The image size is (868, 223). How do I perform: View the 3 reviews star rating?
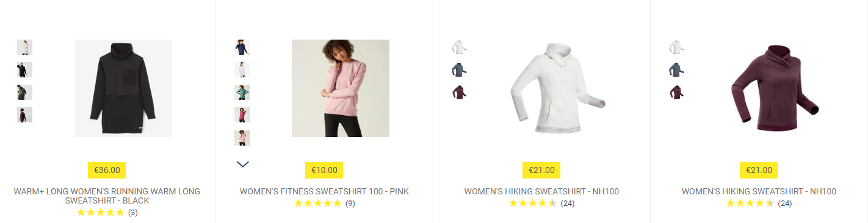[x=107, y=212]
